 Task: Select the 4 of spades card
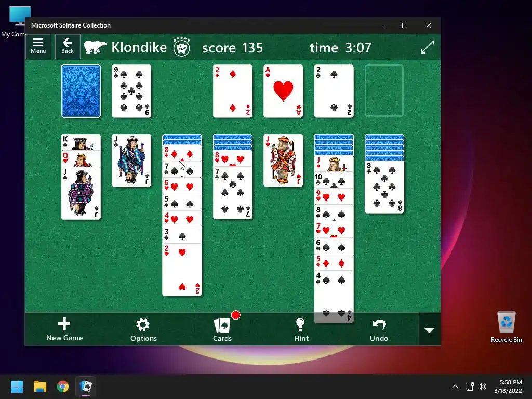coord(334,297)
